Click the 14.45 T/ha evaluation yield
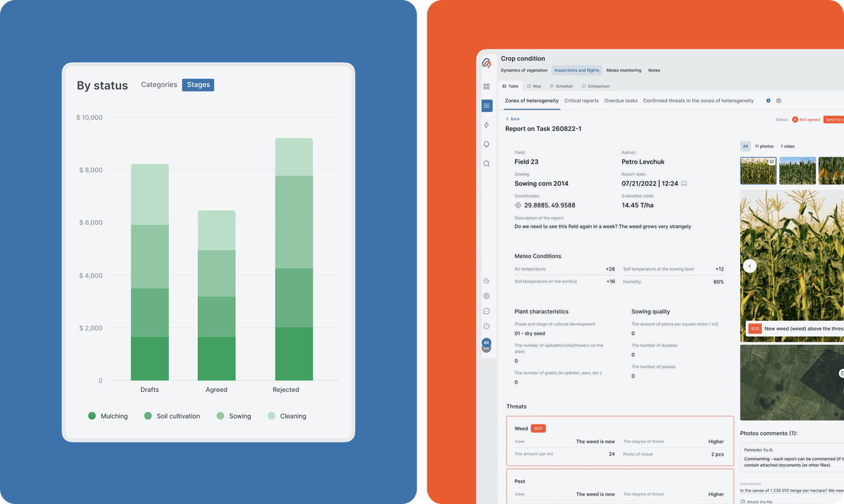The image size is (844, 504). 637,205
